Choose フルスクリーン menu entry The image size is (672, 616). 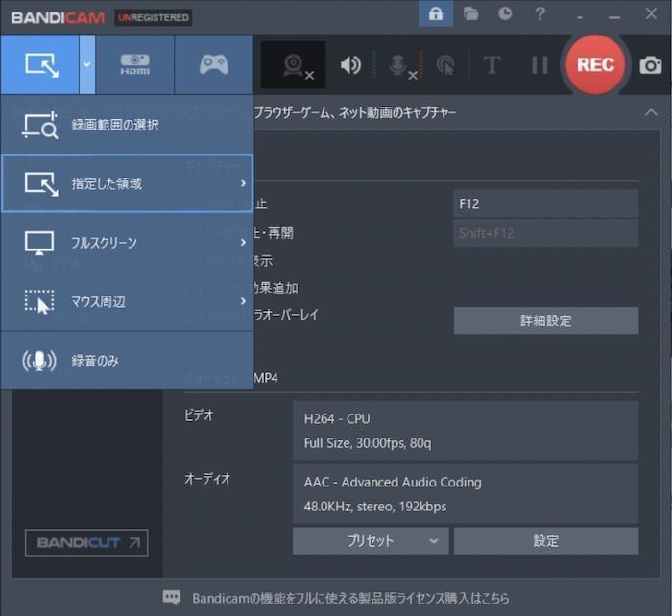click(128, 243)
